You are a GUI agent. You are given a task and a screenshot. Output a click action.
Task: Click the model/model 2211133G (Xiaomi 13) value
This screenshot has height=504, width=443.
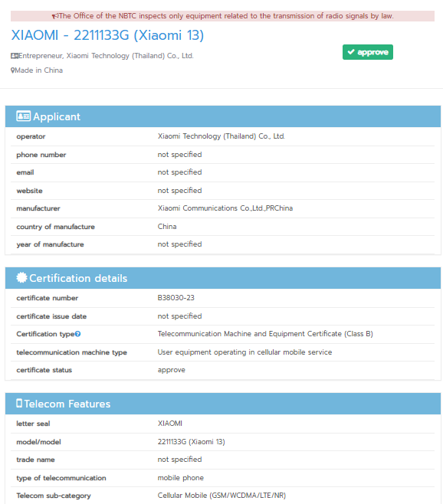pyautogui.click(x=192, y=442)
